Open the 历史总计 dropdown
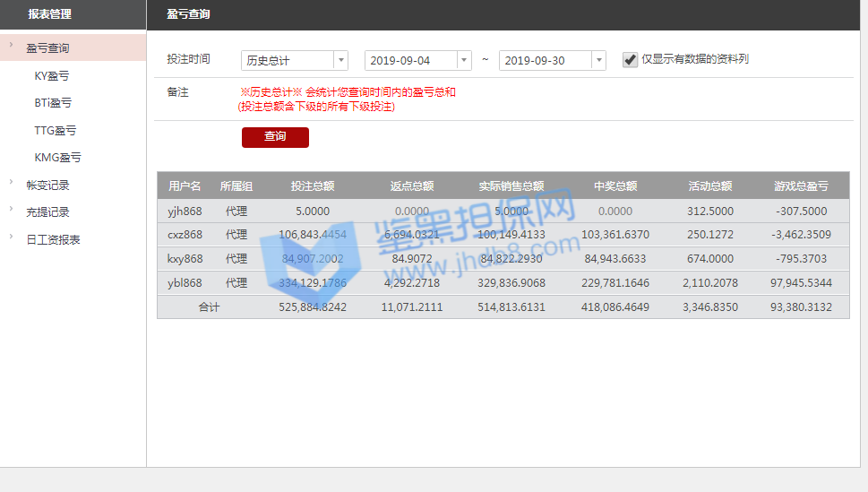The height and width of the screenshot is (492, 868). [x=295, y=61]
